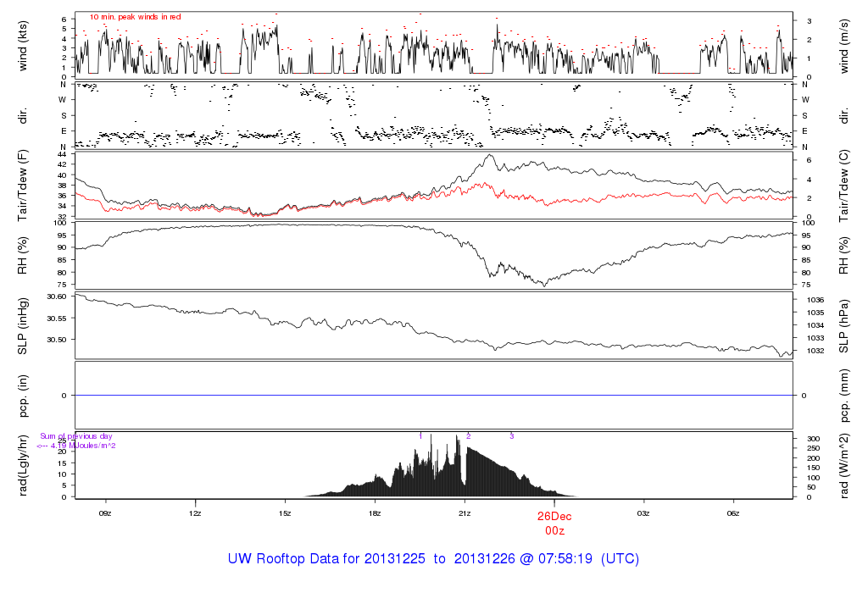Click the 'SLP (hPa)' right axis label
The width and height of the screenshot is (868, 593).
(844, 324)
